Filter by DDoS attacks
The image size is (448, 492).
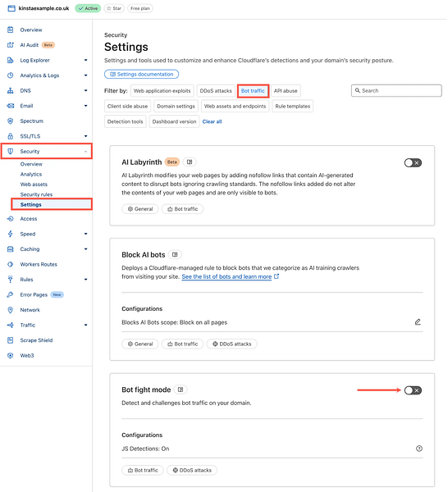tap(216, 91)
